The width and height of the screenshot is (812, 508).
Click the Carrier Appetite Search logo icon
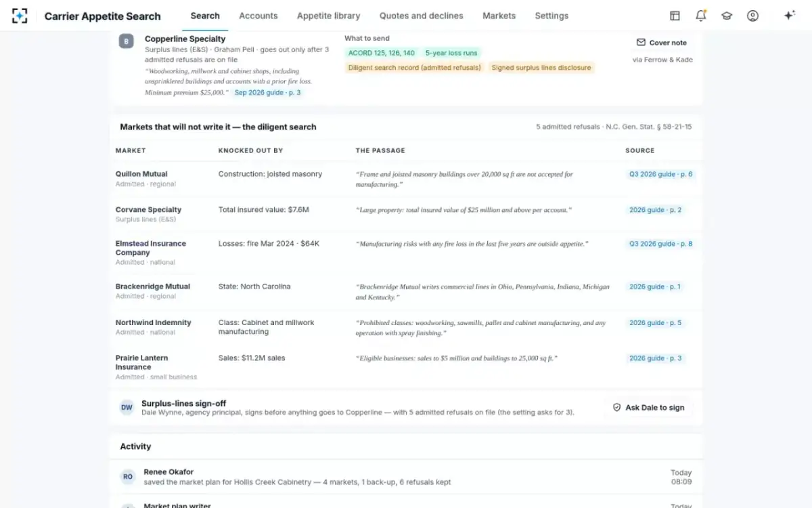(20, 16)
